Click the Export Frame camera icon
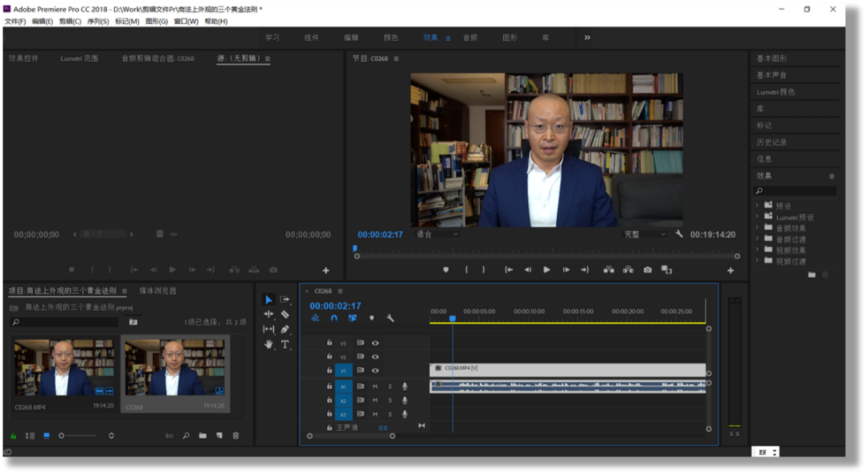 click(x=647, y=270)
